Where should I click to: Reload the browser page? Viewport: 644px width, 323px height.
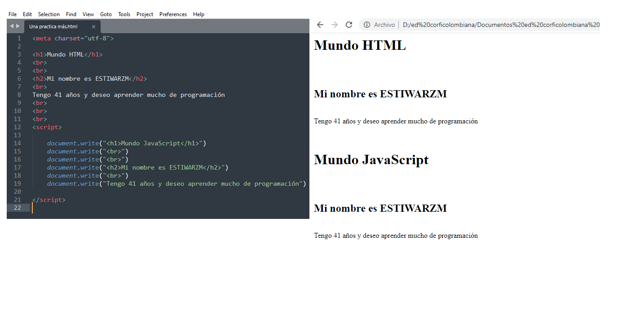coord(349,25)
